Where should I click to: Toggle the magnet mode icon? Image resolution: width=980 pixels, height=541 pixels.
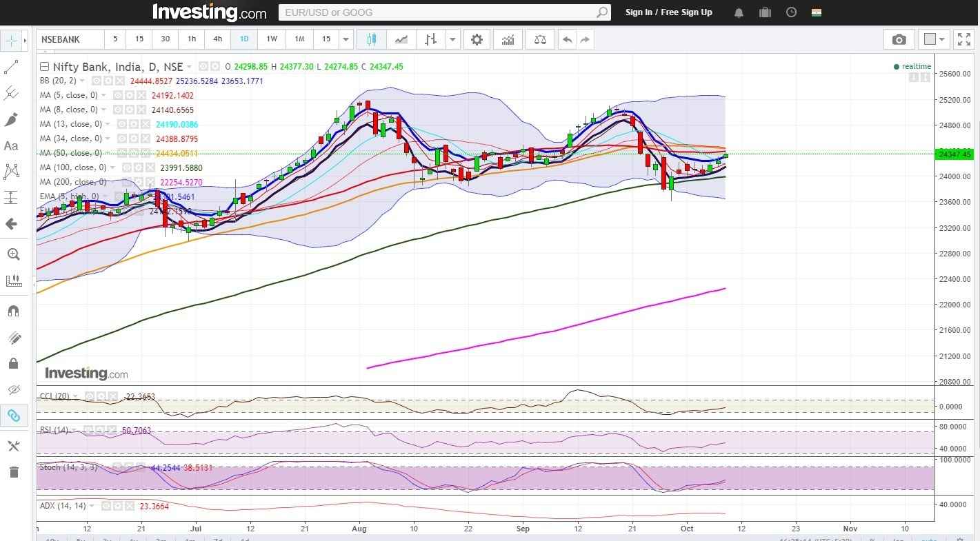coord(13,311)
